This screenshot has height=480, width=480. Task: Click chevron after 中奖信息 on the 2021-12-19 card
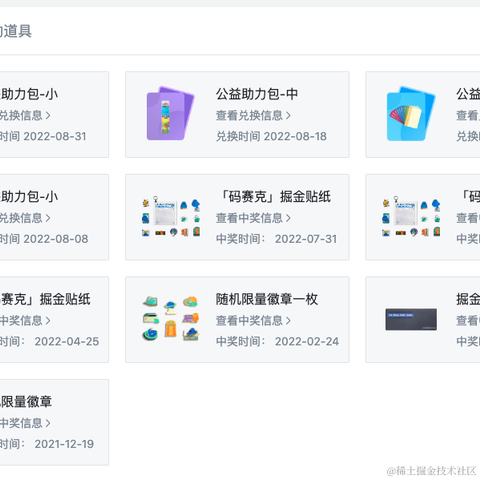[48, 423]
